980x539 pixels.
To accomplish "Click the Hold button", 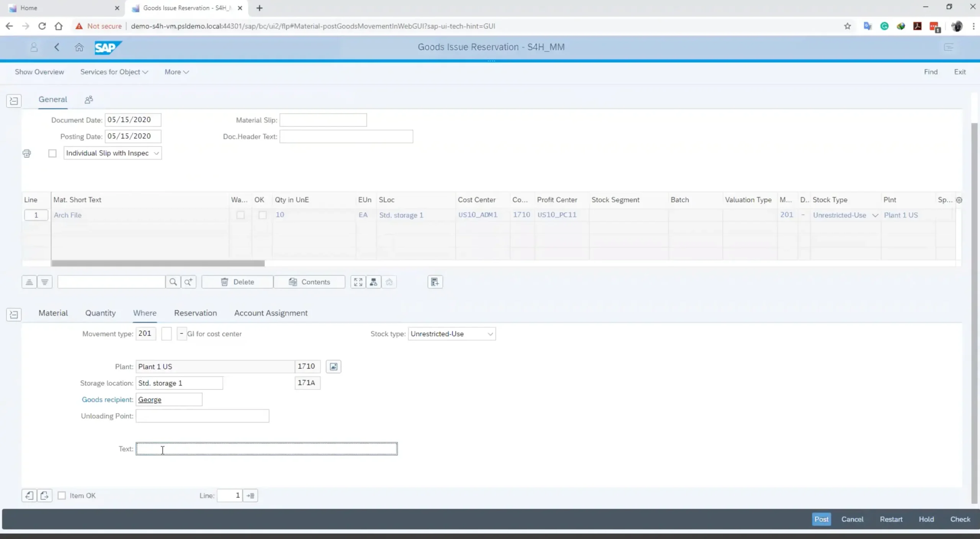I will [926, 519].
